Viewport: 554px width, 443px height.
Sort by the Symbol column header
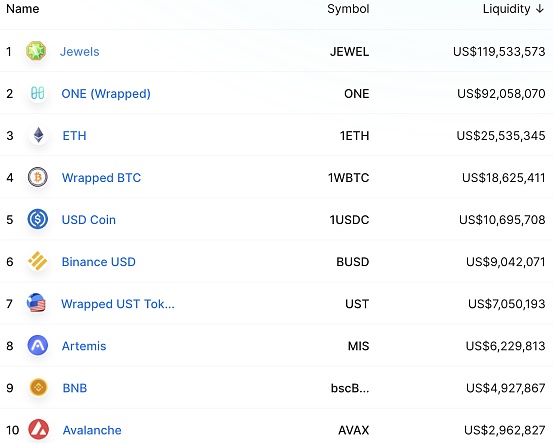pyautogui.click(x=348, y=9)
